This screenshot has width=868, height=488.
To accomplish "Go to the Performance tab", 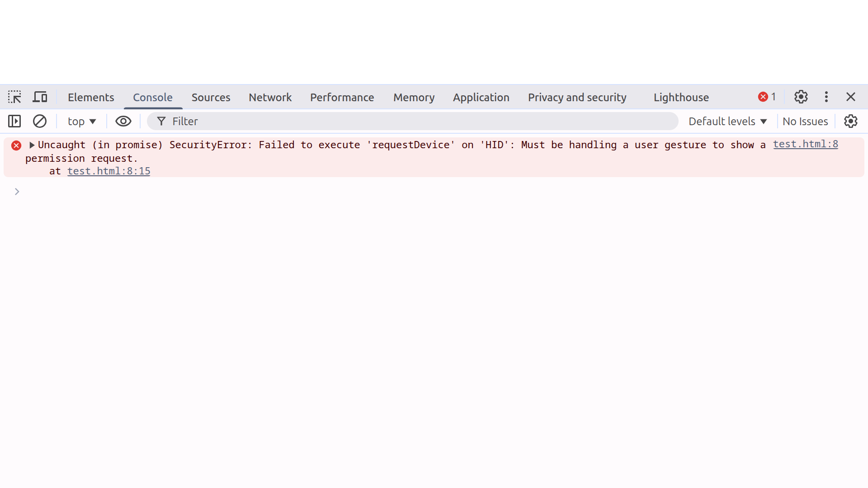I will [342, 97].
